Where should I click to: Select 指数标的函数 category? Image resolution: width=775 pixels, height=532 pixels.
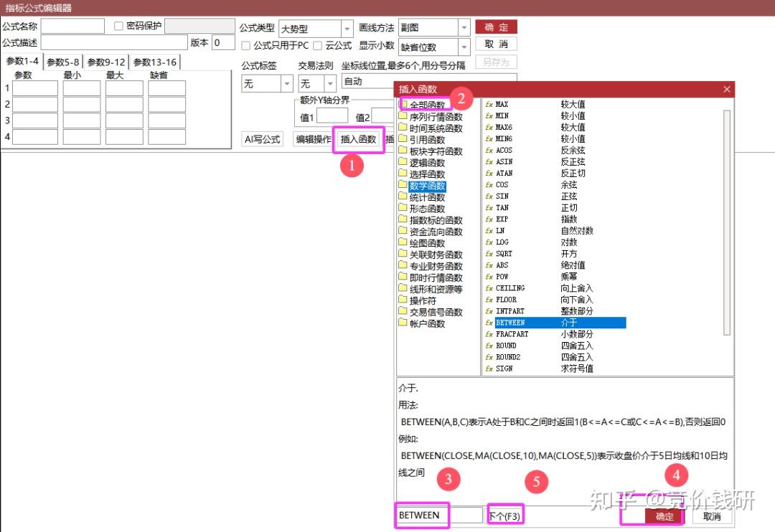(436, 220)
